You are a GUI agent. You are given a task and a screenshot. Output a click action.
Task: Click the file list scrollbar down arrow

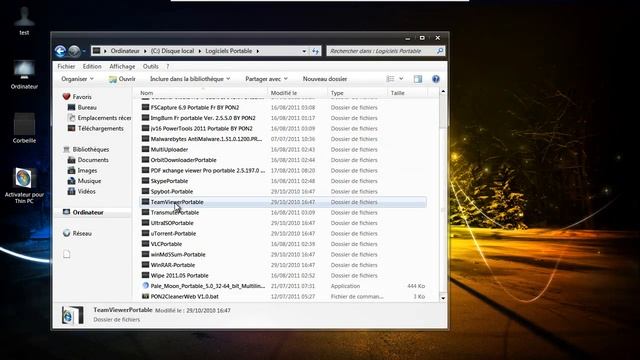[x=443, y=298]
